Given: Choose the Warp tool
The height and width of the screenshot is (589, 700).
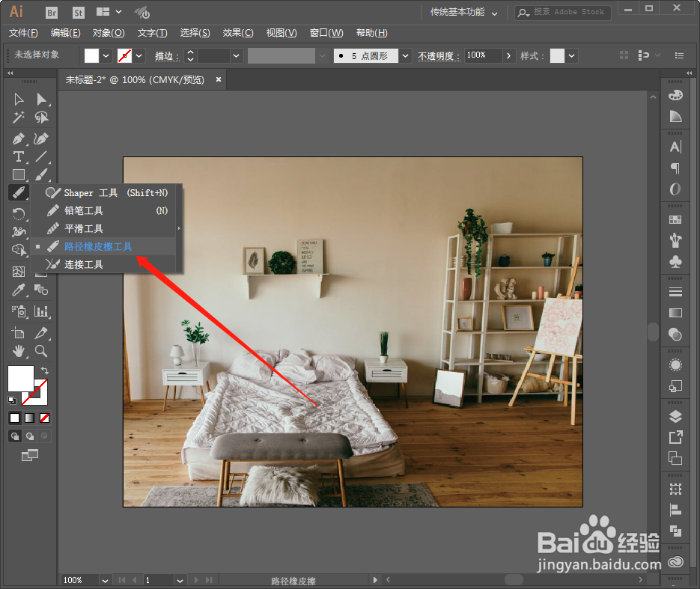Looking at the screenshot, I should [18, 232].
